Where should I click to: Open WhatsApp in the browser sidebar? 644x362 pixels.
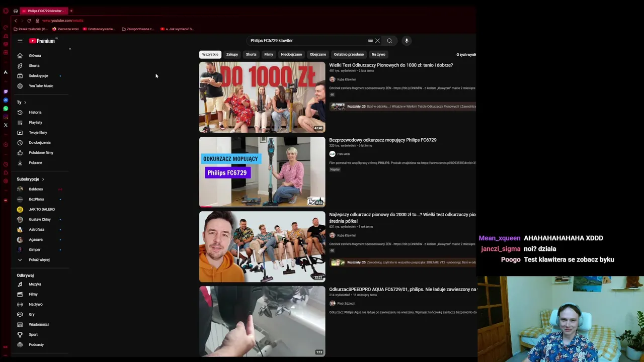tap(6, 108)
